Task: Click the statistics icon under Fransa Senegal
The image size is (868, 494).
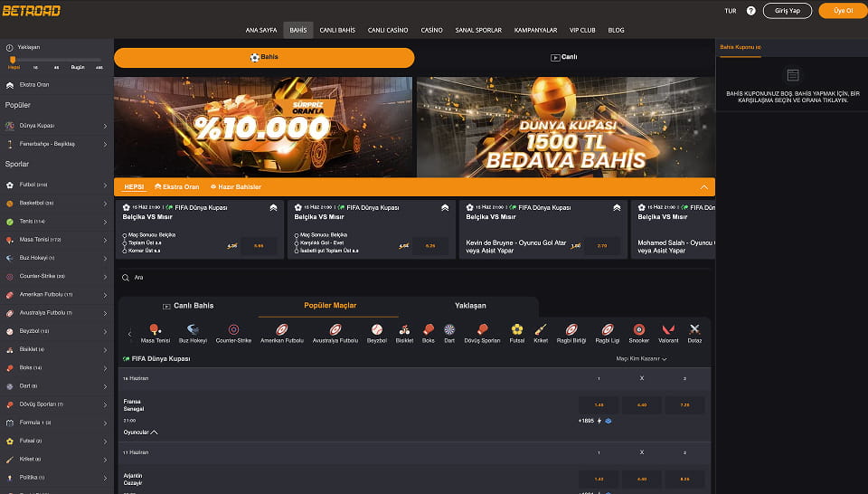Action: point(609,421)
